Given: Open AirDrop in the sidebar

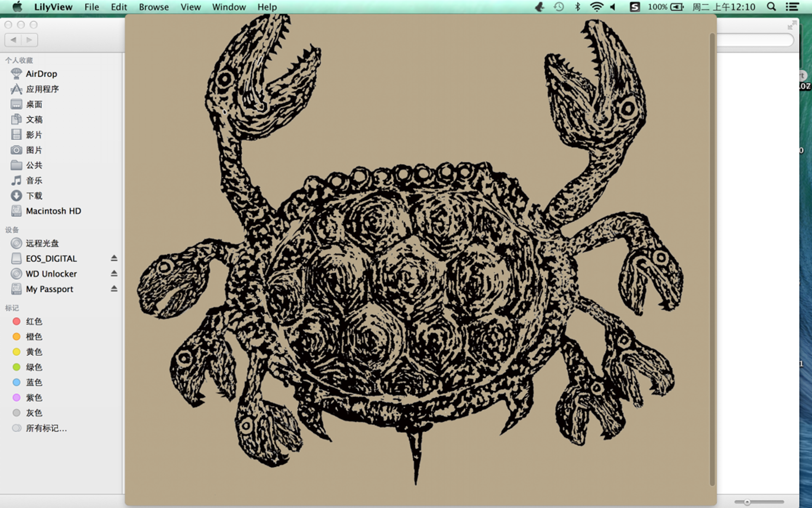Looking at the screenshot, I should point(41,74).
